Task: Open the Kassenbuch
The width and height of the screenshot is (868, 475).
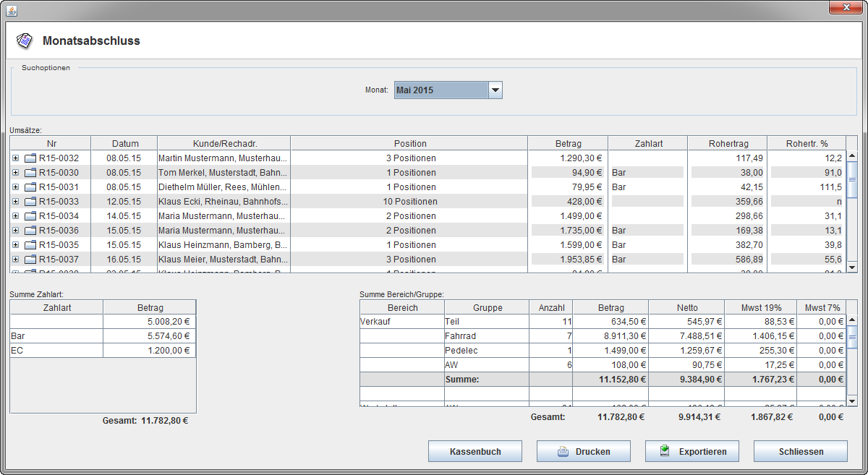Action: (x=475, y=452)
